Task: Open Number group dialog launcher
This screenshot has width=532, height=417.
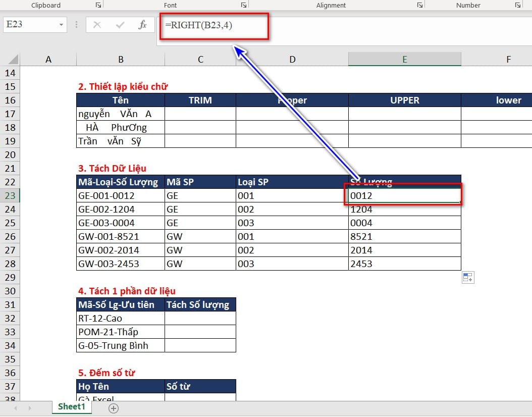Action: [x=518, y=5]
